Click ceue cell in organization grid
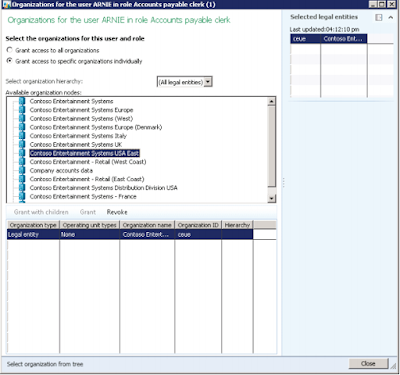400x375 pixels. (x=198, y=234)
